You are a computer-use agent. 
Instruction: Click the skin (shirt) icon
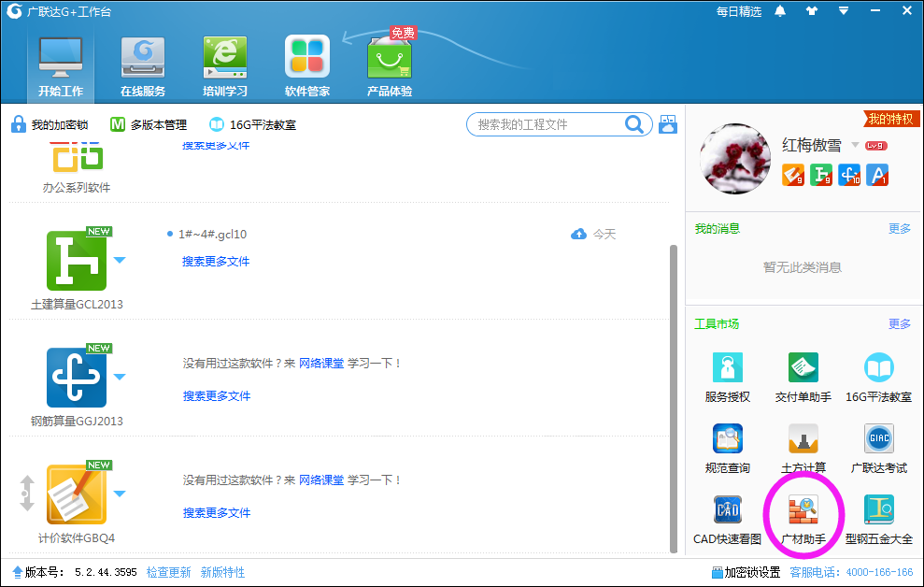tap(812, 11)
